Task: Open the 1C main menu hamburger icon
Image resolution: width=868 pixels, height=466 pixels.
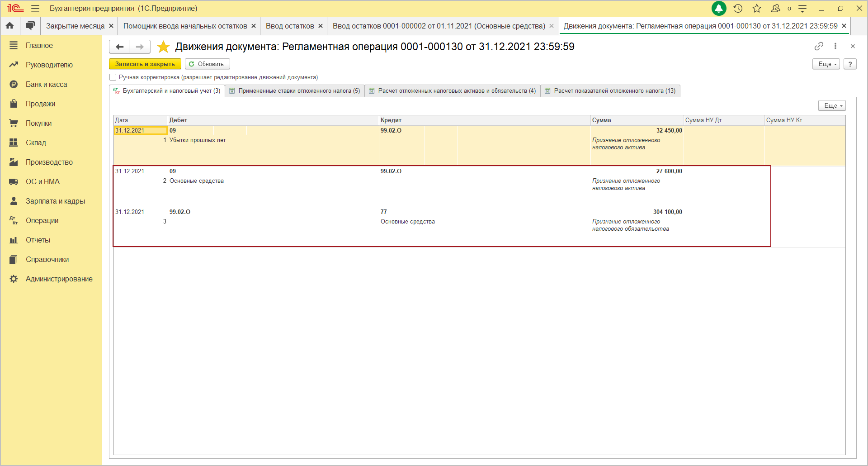Action: click(x=35, y=9)
